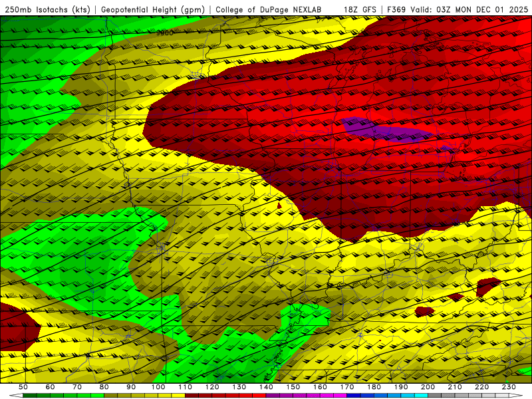
Task: Click the legend value 130
Action: pos(239,387)
